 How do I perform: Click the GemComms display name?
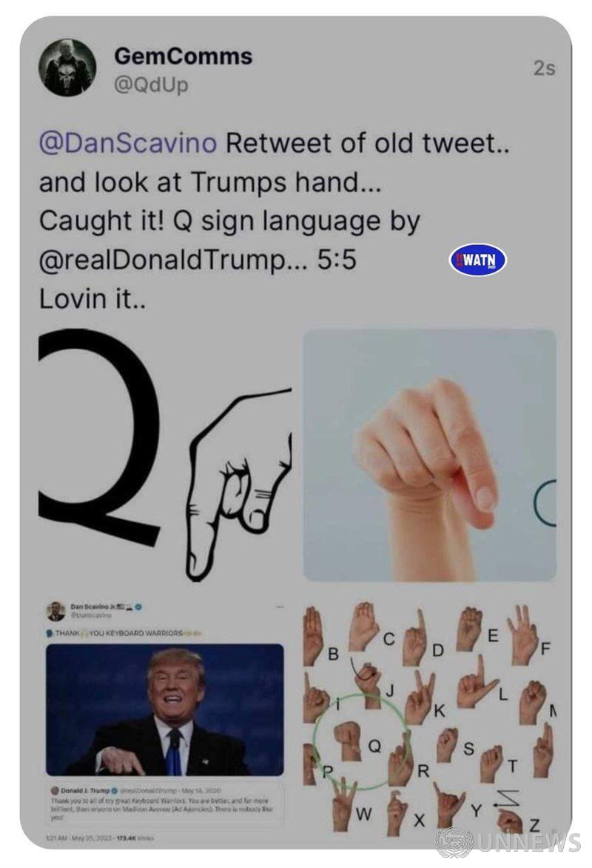pyautogui.click(x=183, y=56)
